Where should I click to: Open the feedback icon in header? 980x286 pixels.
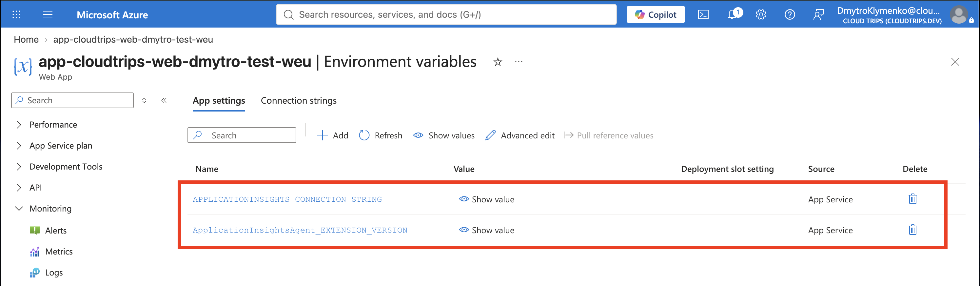pos(819,14)
